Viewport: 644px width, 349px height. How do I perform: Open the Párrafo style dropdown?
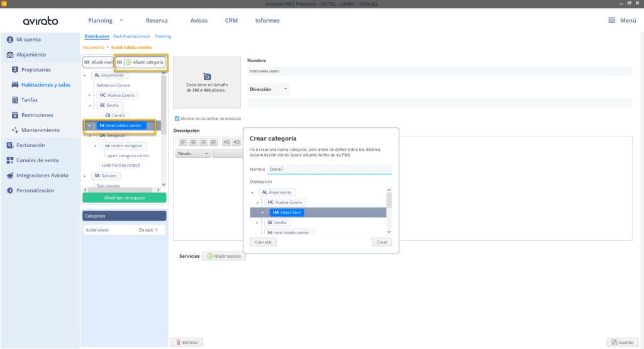coord(192,153)
